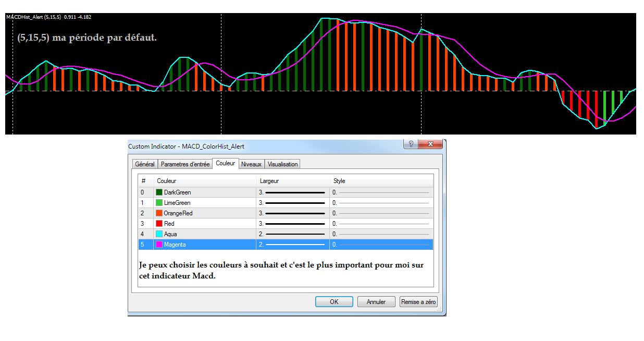Open the line style selector for the Magenta row
Viewport: 644px width, 341px height.
pyautogui.click(x=381, y=245)
